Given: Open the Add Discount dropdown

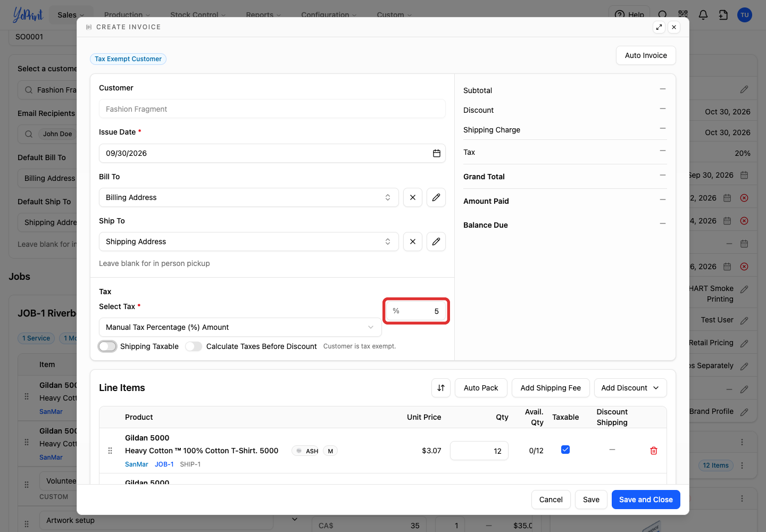Looking at the screenshot, I should pos(630,388).
